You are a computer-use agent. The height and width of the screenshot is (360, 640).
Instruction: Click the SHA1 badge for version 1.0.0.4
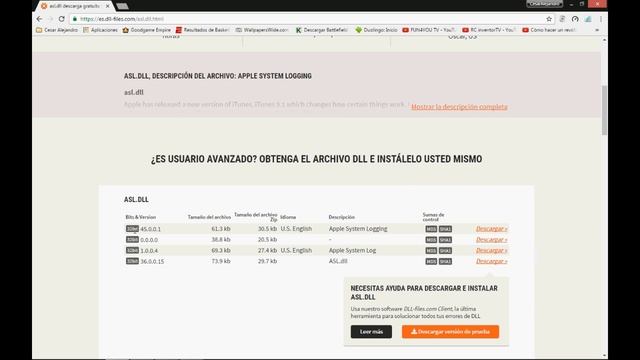(445, 251)
